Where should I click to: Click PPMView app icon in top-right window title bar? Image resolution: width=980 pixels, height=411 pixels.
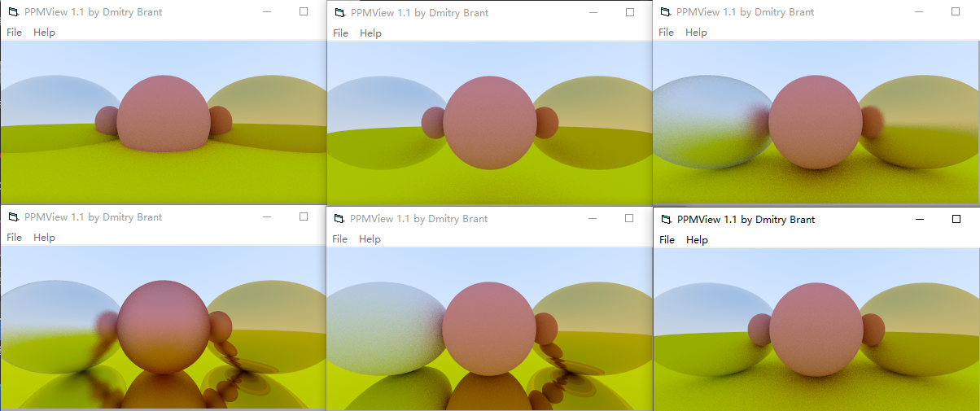[x=665, y=11]
